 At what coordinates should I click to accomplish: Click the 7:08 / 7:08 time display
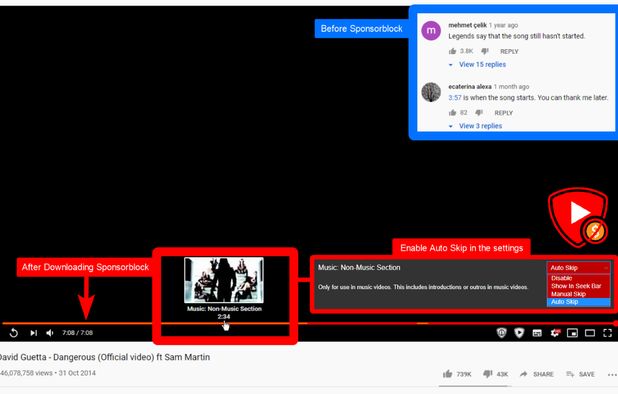pos(77,333)
